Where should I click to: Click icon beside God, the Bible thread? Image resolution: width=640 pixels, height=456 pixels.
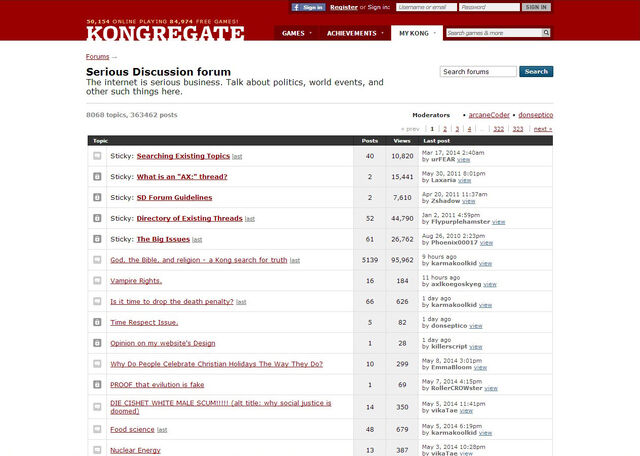[x=97, y=260]
